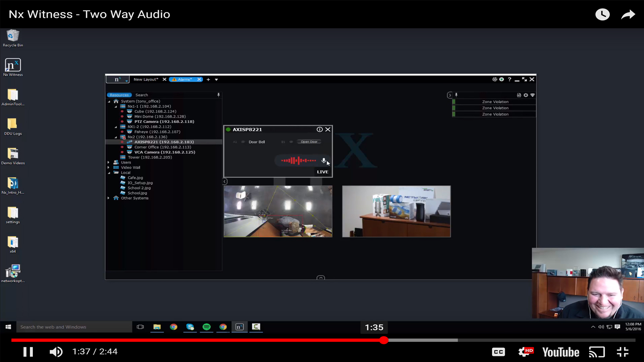Collapse the NX1-2 server node

click(116, 127)
